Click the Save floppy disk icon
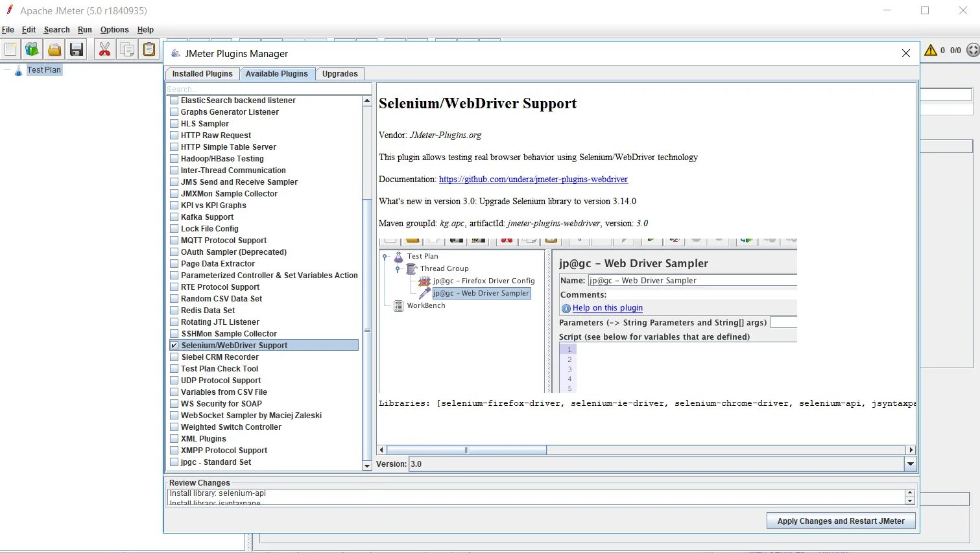Image resolution: width=980 pixels, height=553 pixels. point(77,49)
